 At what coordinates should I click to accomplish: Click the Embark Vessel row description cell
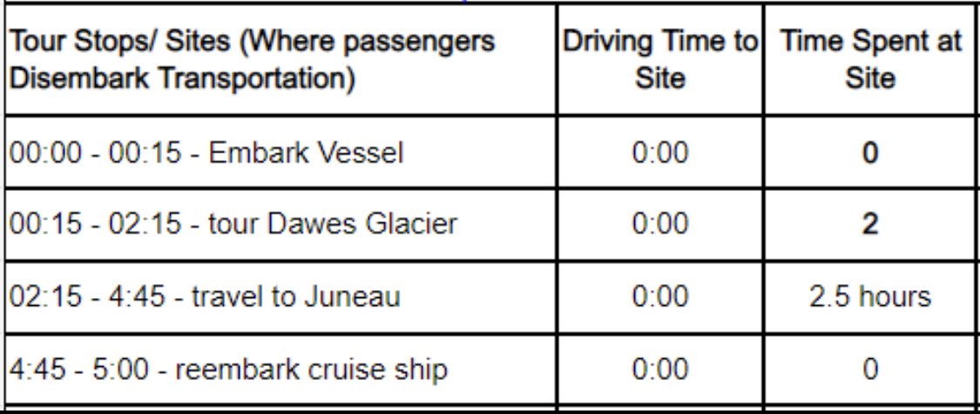click(280, 153)
